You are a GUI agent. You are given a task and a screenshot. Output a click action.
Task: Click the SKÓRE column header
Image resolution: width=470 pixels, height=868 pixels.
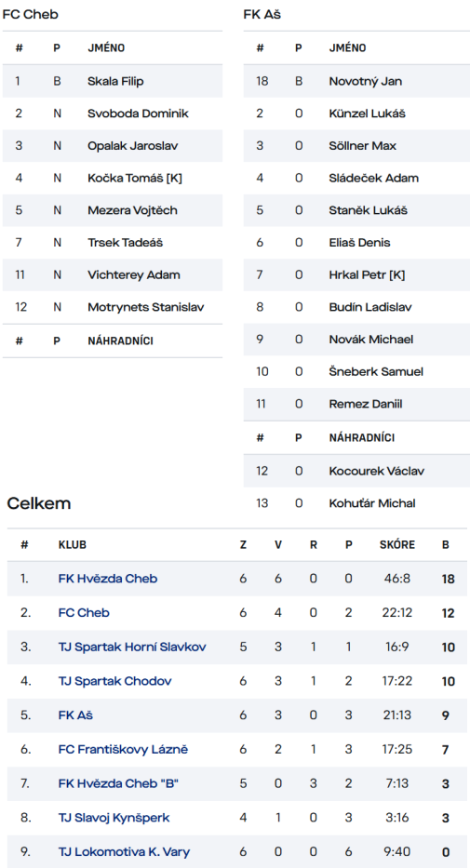(396, 545)
